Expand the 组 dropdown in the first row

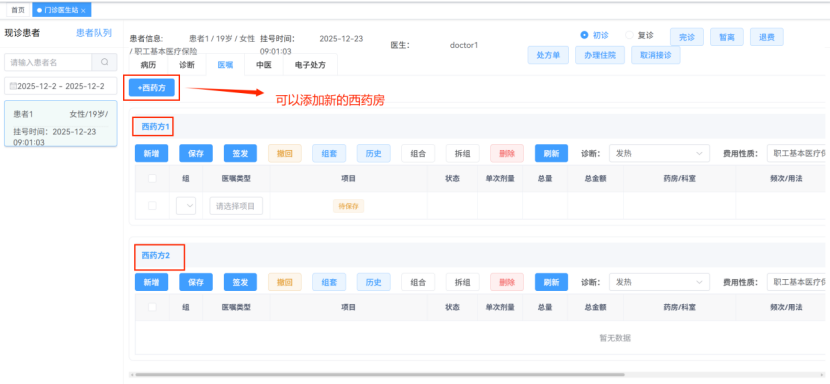186,206
